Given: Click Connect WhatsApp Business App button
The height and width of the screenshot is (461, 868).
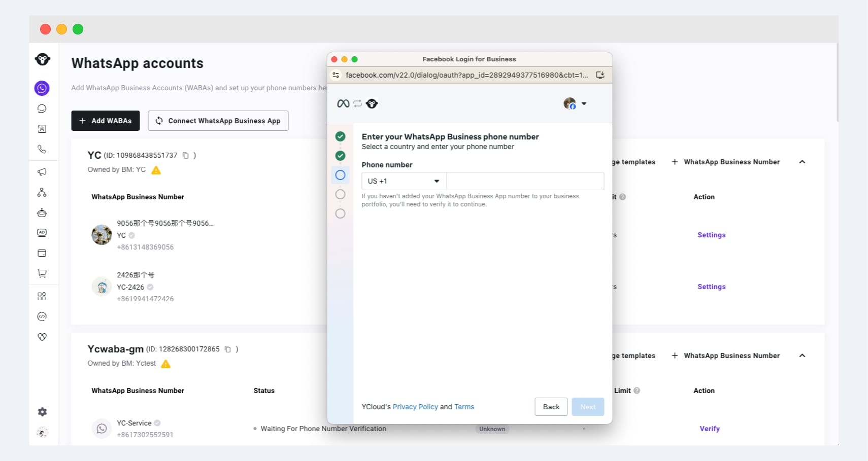Looking at the screenshot, I should click(218, 121).
